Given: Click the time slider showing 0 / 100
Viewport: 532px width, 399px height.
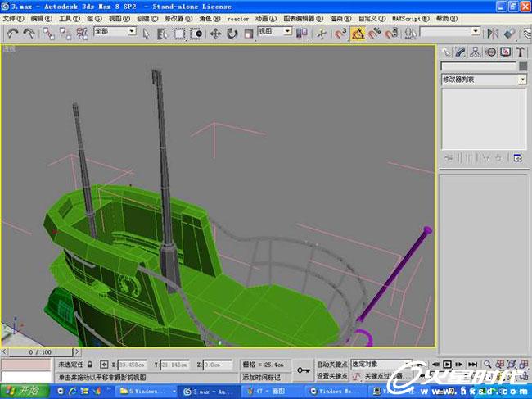Looking at the screenshot, I should coord(40,352).
